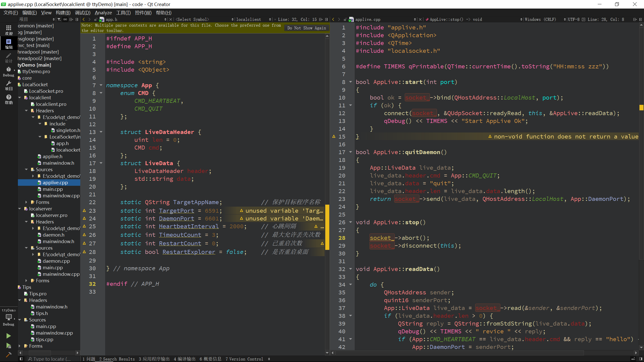Screen dimensions: 644x362
Task: Open the output panes selector arrows
Action: (269, 359)
